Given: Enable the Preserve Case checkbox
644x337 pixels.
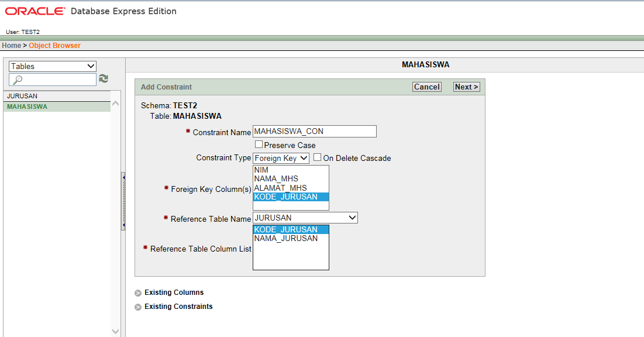Looking at the screenshot, I should click(259, 145).
